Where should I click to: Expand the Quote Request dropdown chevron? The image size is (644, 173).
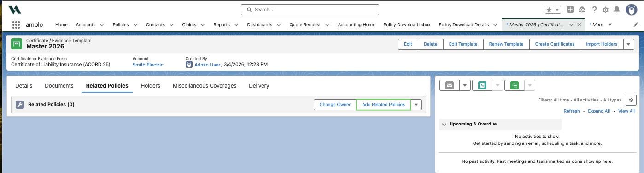pyautogui.click(x=327, y=25)
